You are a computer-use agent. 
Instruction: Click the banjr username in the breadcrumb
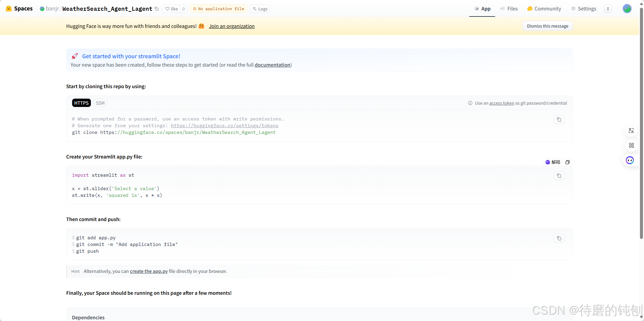click(x=52, y=9)
